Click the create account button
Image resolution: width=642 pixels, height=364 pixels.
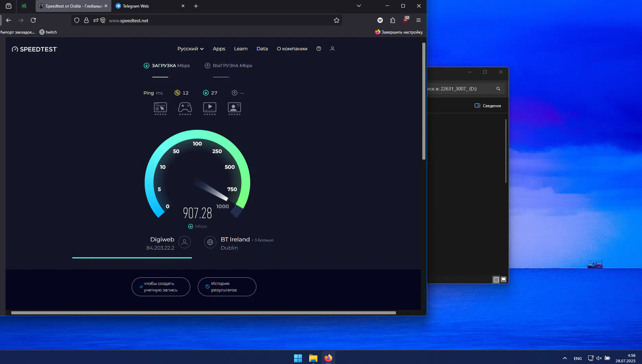point(161,287)
